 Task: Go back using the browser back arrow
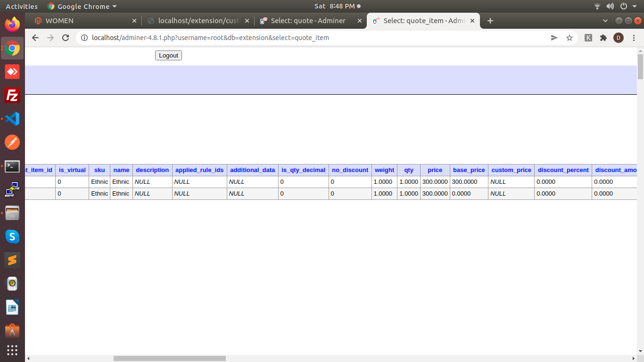click(35, 38)
